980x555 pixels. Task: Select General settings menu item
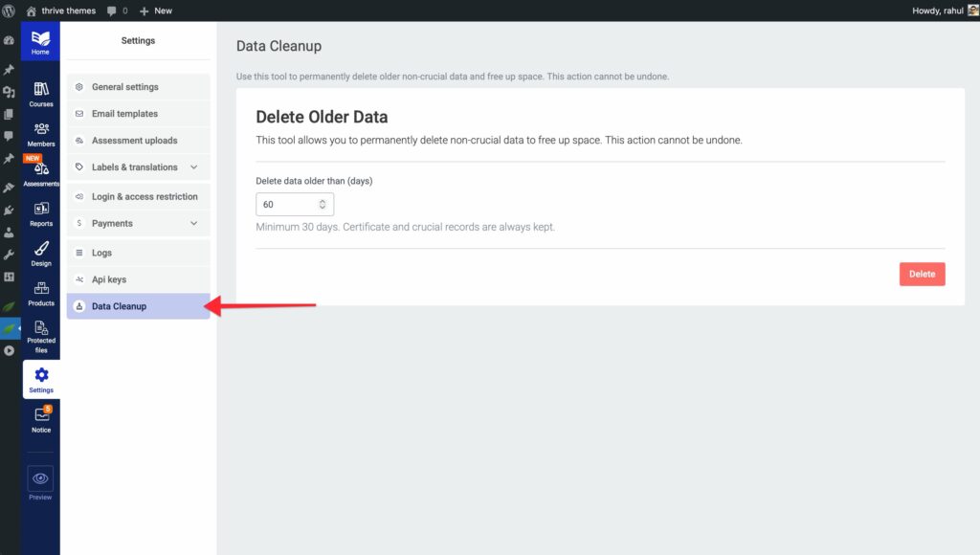(125, 87)
